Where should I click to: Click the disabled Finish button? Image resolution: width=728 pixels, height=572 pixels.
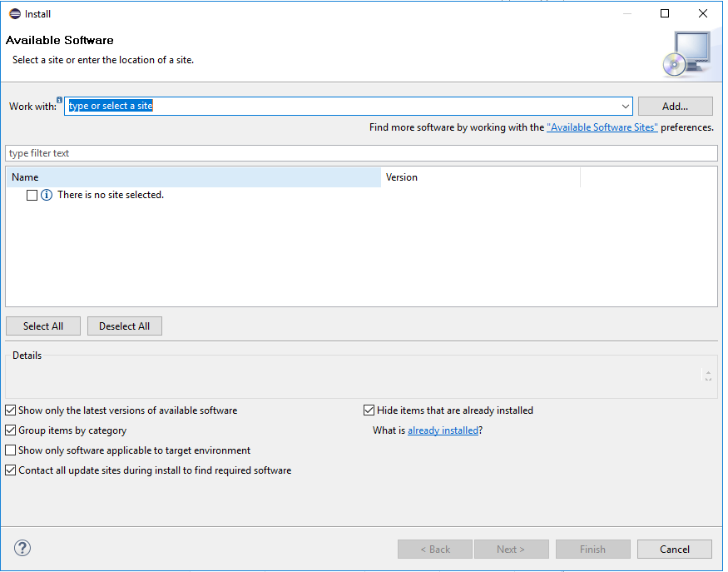[593, 550]
